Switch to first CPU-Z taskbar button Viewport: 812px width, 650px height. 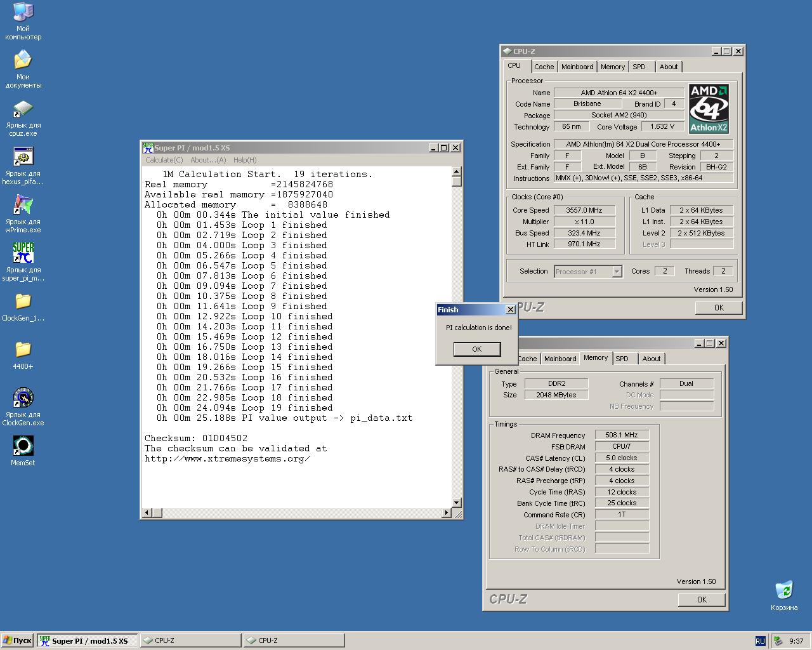pos(190,640)
